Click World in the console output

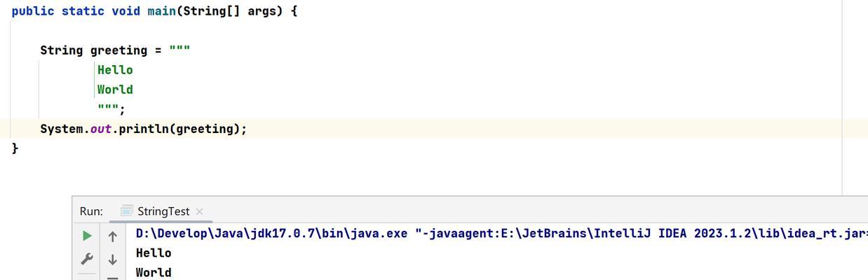[154, 272]
